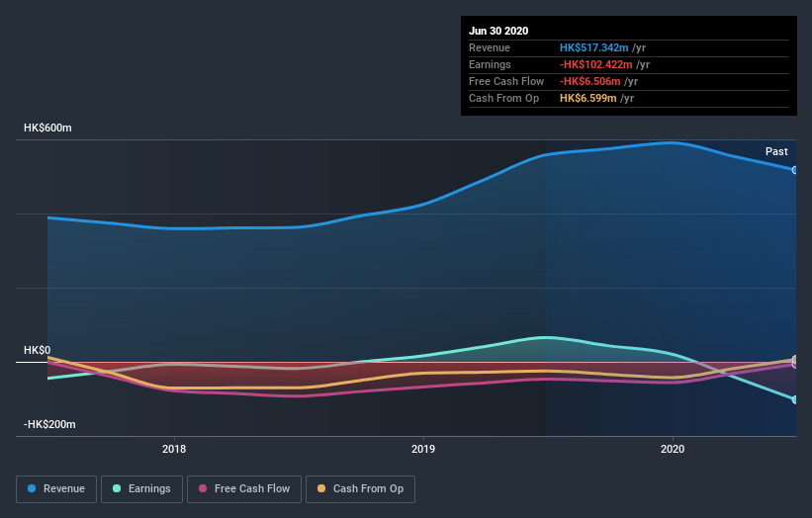Click the Revenue row label in tooltip
The width and height of the screenshot is (812, 518).
click(x=490, y=47)
